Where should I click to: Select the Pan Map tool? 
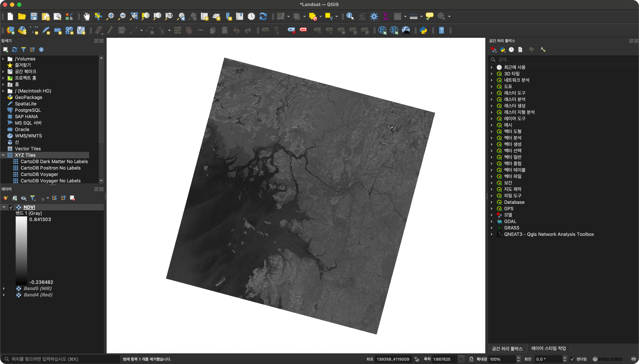[x=87, y=16]
